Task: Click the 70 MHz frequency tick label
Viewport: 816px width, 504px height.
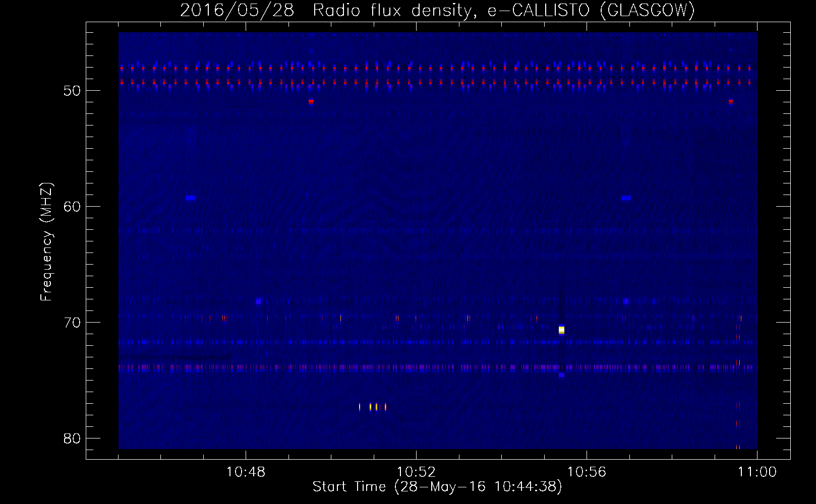Action: point(73,323)
